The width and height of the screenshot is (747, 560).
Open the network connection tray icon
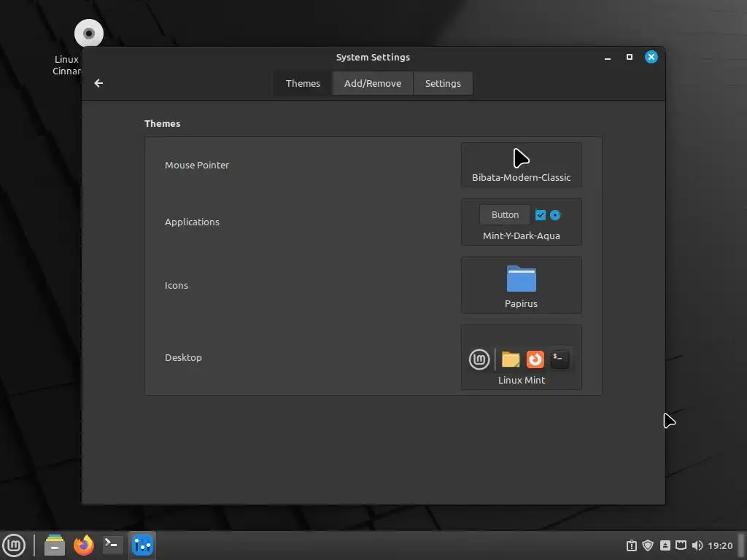(681, 545)
